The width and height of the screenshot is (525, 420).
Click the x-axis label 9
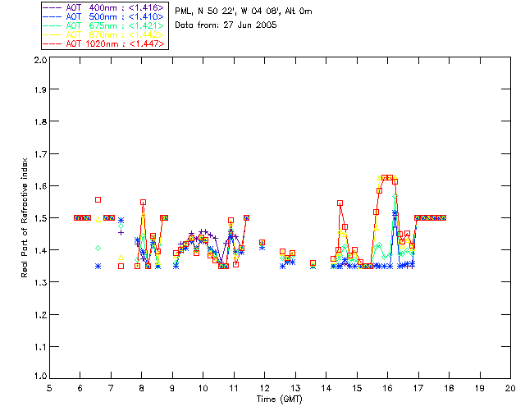pos(172,388)
